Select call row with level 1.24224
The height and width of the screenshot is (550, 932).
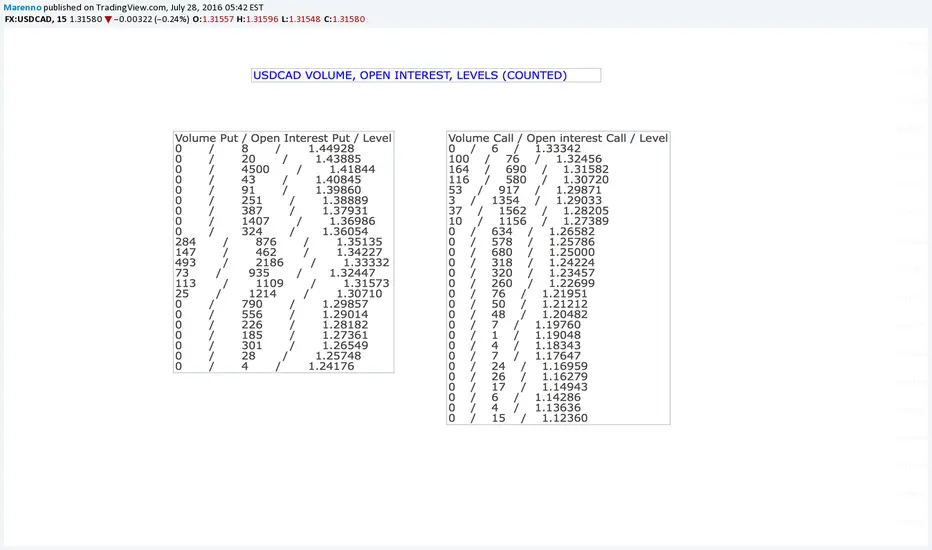[522, 263]
